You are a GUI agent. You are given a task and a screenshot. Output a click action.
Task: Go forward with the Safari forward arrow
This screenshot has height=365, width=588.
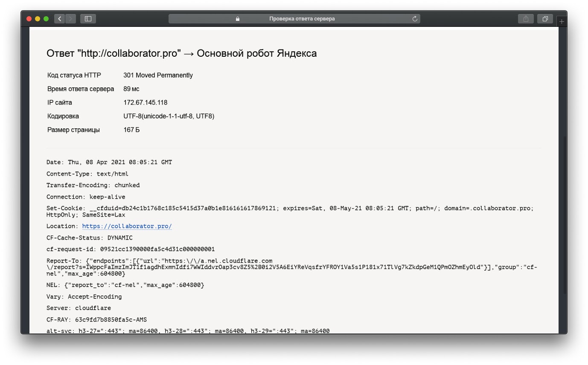click(x=71, y=19)
